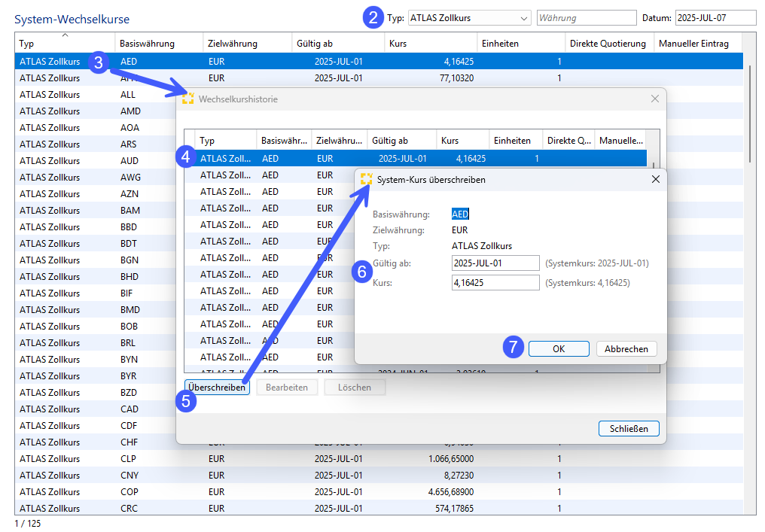Sort main table by Zielwährung column
The height and width of the screenshot is (532, 765).
click(248, 44)
